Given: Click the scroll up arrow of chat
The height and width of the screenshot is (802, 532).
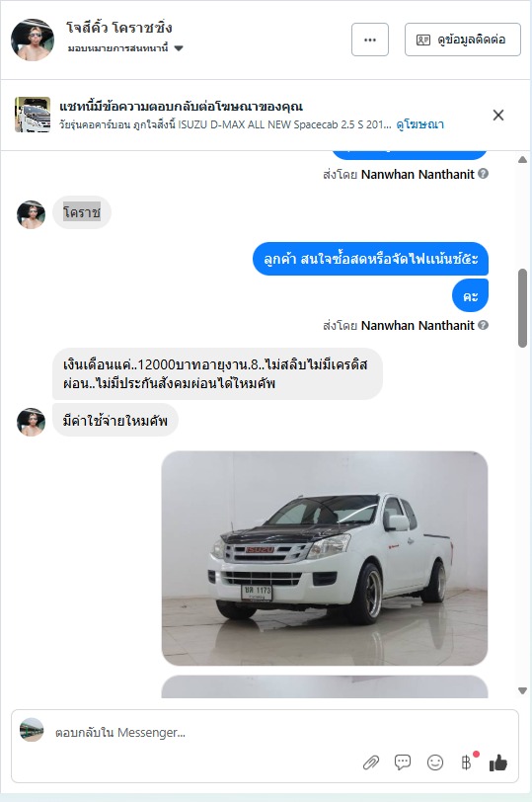Looking at the screenshot, I should point(522,160).
